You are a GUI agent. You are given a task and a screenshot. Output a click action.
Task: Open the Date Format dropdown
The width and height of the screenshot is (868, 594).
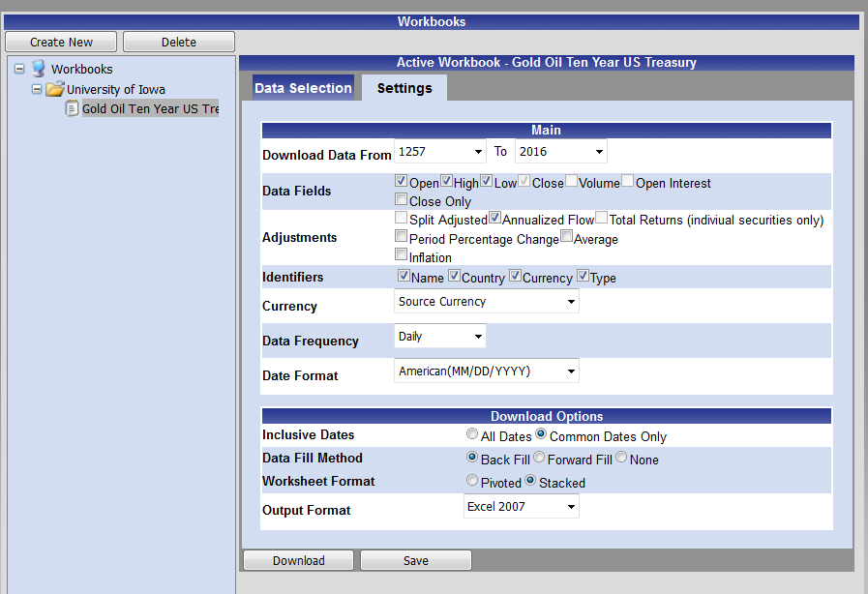pos(487,371)
